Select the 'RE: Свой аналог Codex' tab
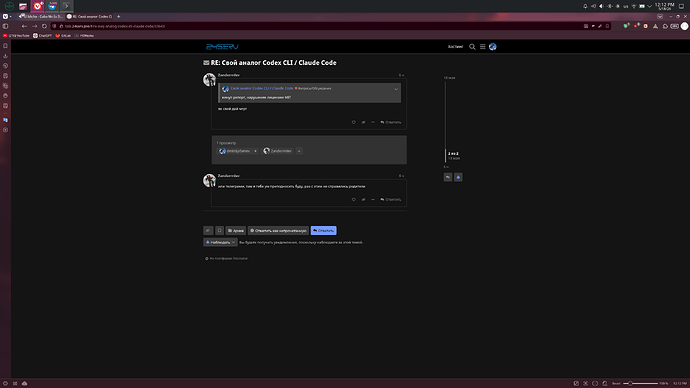 coord(90,16)
